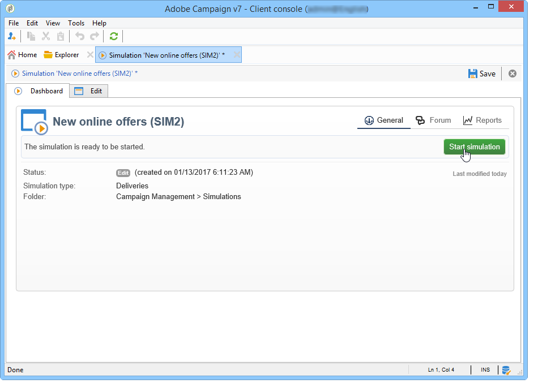Click the database icon in status bar
This screenshot has width=538, height=392.
pos(506,370)
